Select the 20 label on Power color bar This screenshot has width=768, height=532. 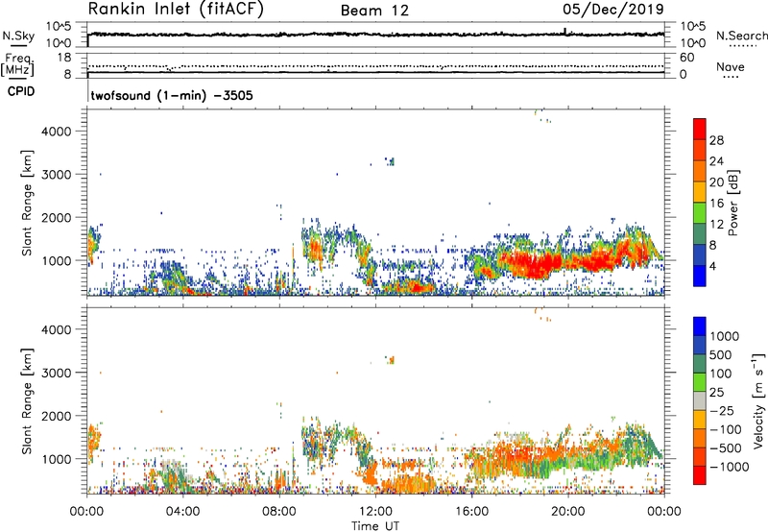[x=716, y=182]
